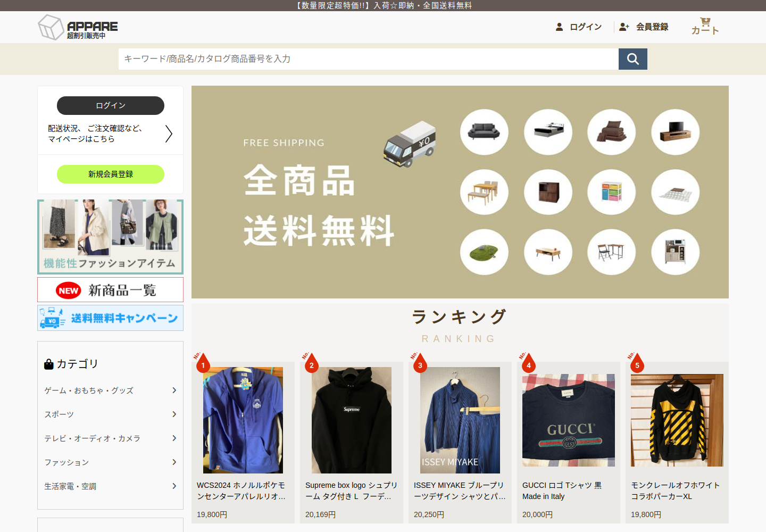Screen dimensions: 766x532
Task: Open the ゲーム・おもちゃ・グッズ category
Action: (x=89, y=390)
